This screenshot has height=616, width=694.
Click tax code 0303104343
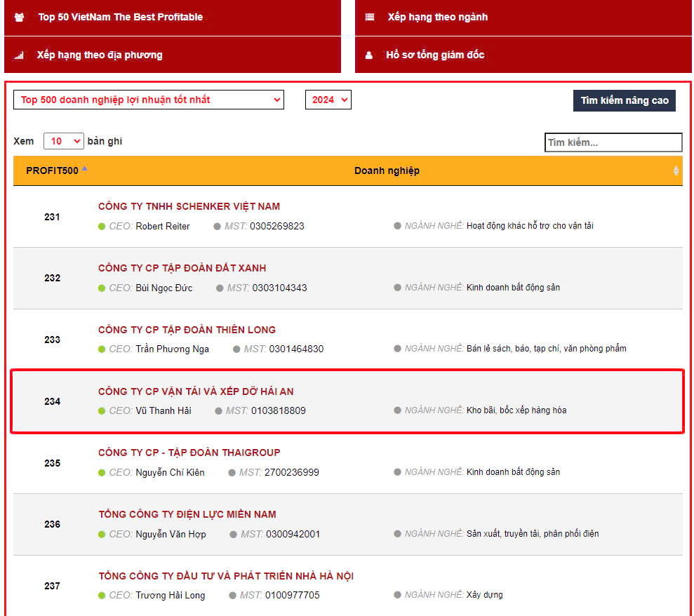point(280,288)
